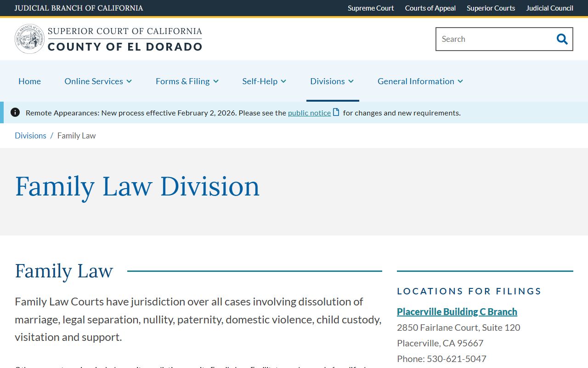Click the info icon in the alert banner
This screenshot has width=588, height=368.
point(15,112)
